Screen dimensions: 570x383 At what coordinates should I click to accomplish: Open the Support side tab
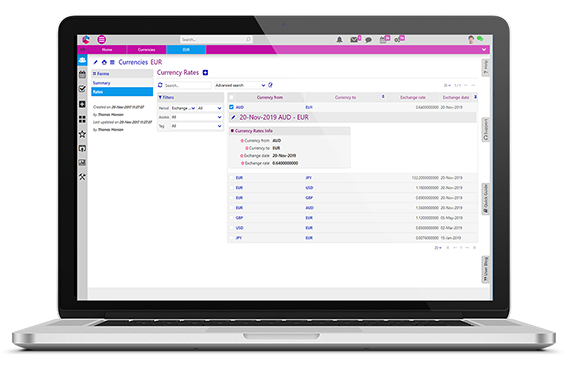(485, 130)
